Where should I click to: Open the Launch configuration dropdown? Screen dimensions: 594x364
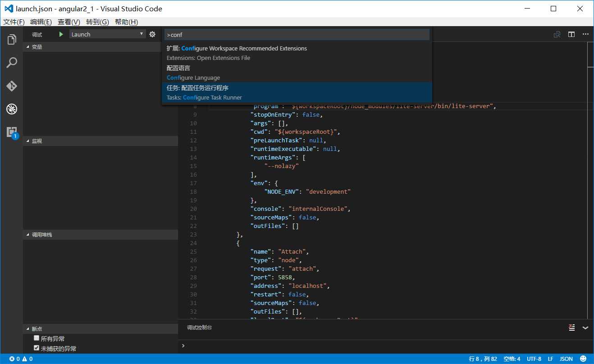107,34
